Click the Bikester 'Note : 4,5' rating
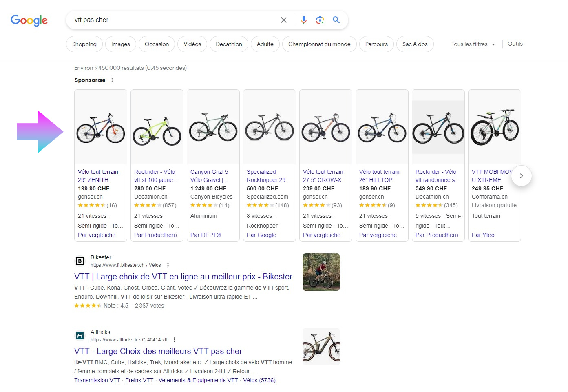This screenshot has height=392, width=568. coord(116,306)
